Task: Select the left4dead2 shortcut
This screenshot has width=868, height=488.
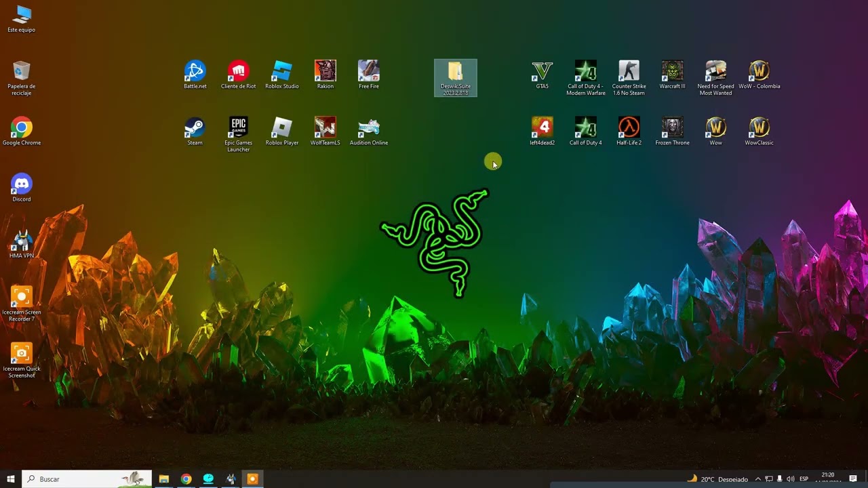Action: 542,131
